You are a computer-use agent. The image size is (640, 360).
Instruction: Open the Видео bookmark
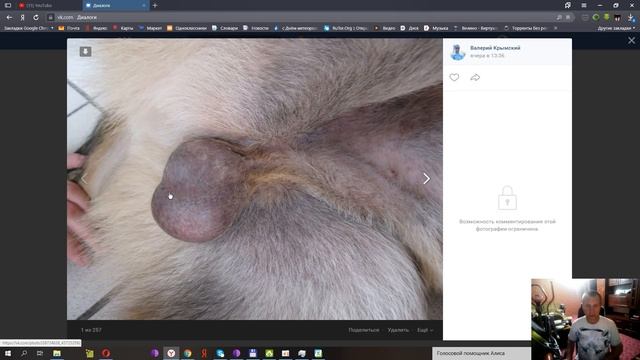385,28
